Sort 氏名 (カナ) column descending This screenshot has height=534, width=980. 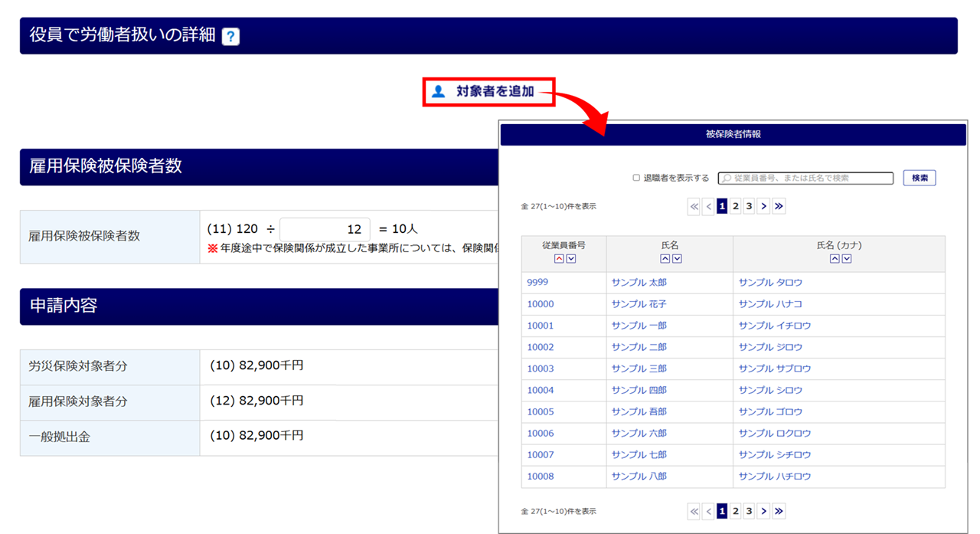point(846,259)
